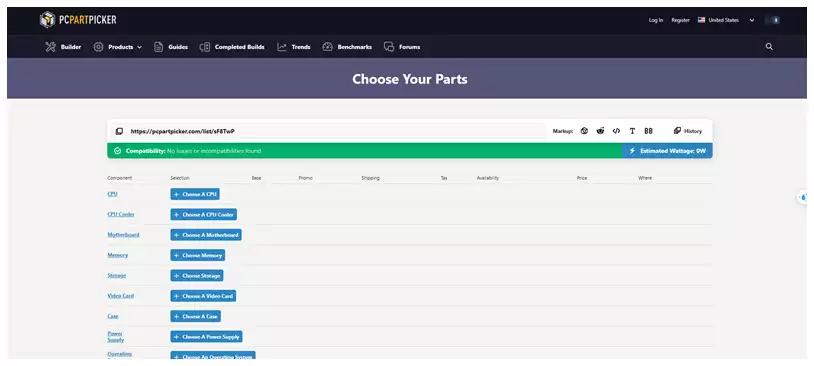814x366 pixels.
Task: Click Choose A Video Card button
Action: pos(203,296)
